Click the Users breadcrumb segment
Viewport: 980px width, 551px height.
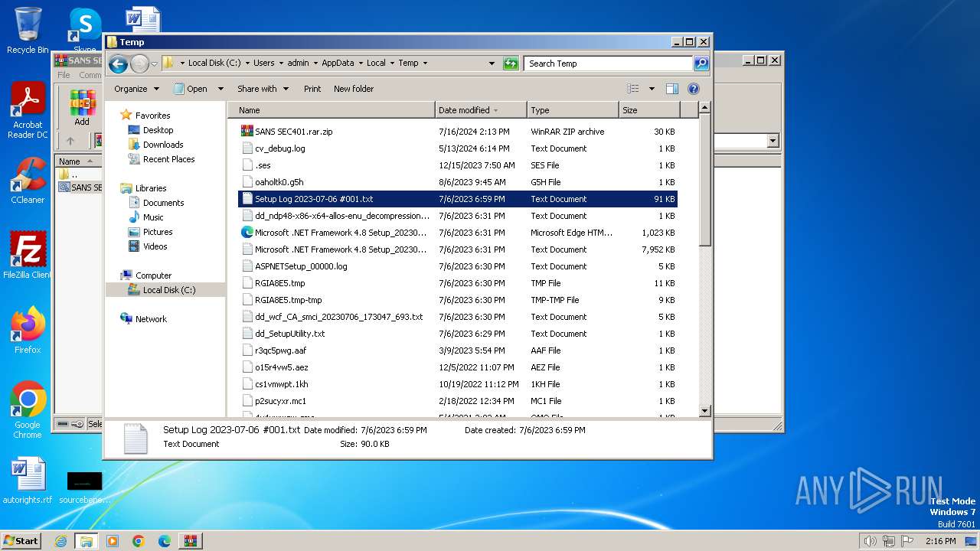coord(264,64)
